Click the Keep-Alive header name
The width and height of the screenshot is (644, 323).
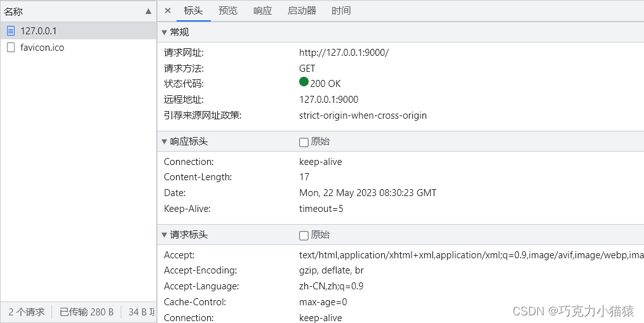coord(187,209)
